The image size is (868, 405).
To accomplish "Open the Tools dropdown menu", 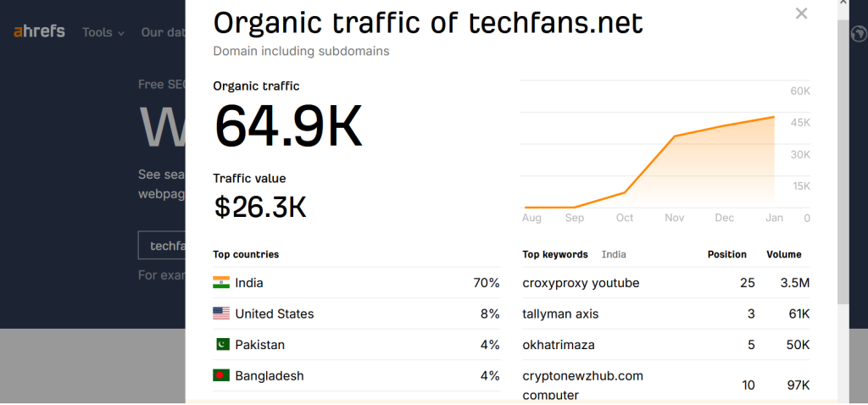I will coord(103,33).
